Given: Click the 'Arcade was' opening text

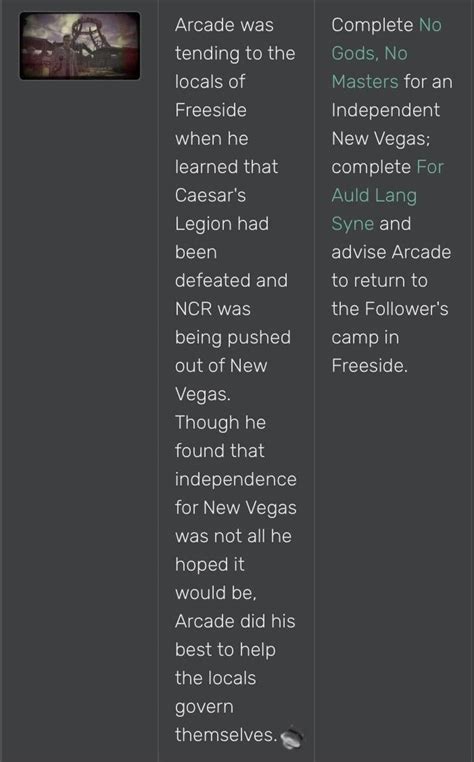Looking at the screenshot, I should pyautogui.click(x=224, y=25).
